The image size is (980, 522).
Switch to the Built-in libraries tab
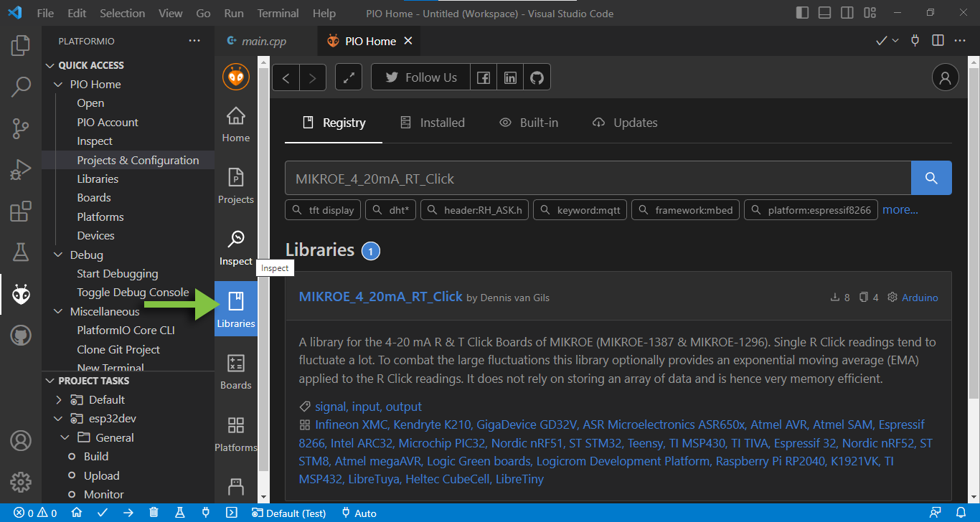pyautogui.click(x=529, y=123)
